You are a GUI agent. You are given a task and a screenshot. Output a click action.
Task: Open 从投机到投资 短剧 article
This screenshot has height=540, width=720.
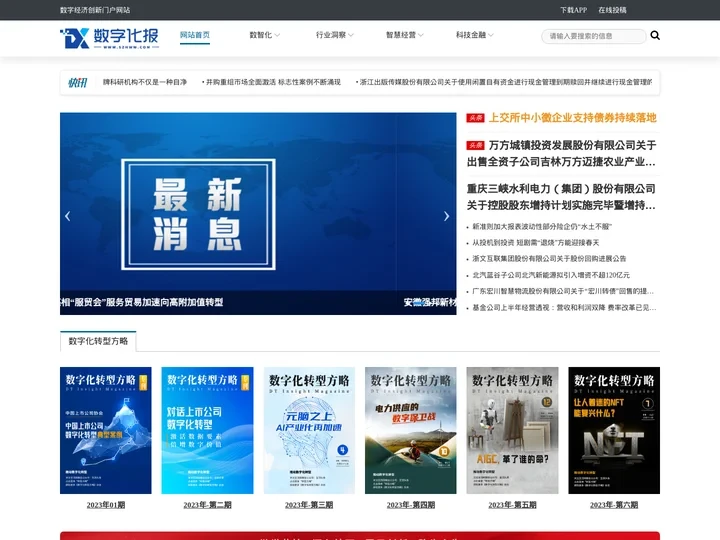pos(535,243)
